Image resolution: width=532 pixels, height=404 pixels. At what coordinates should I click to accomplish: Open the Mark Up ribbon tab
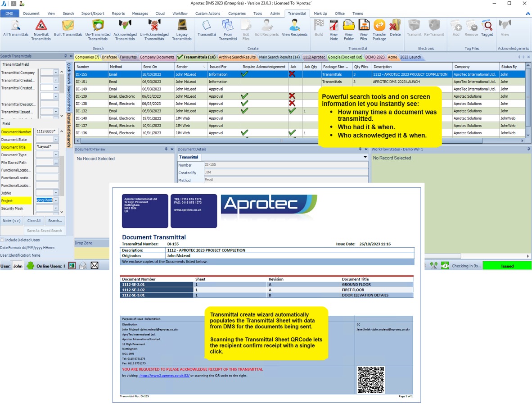(x=320, y=14)
